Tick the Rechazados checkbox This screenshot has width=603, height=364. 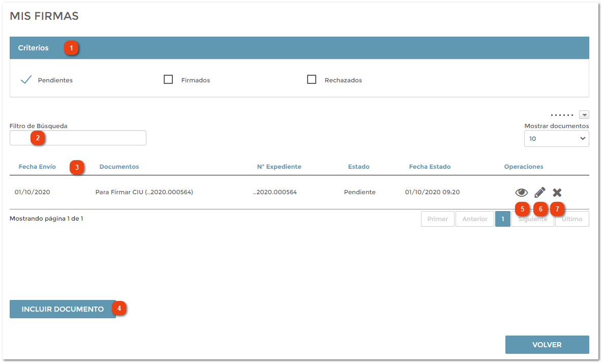tap(312, 80)
